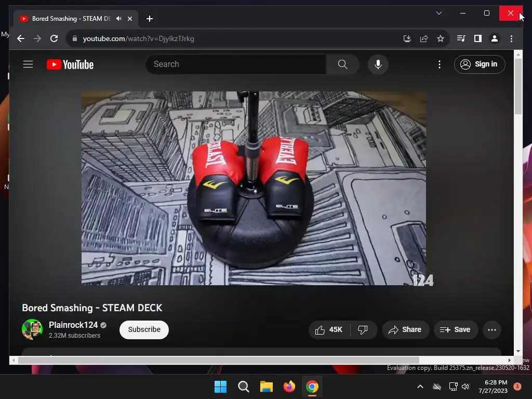Search with voice microphone
The image size is (532, 399).
[x=378, y=64]
